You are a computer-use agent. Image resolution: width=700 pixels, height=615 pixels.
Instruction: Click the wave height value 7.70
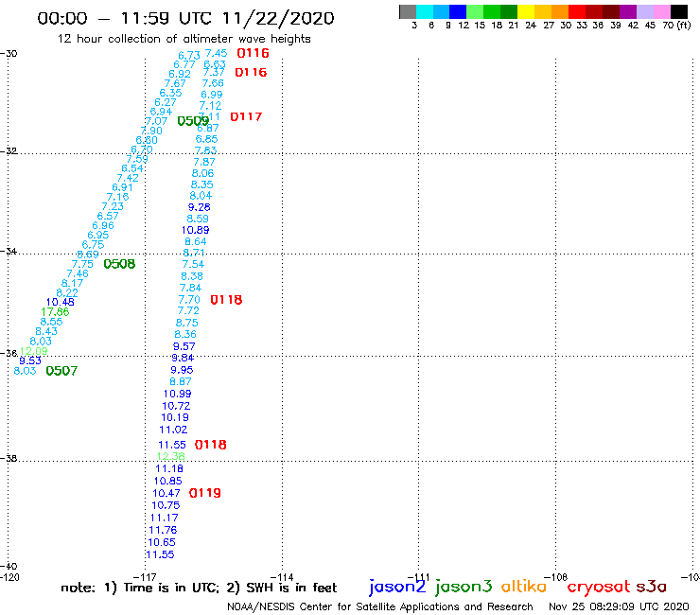click(189, 300)
